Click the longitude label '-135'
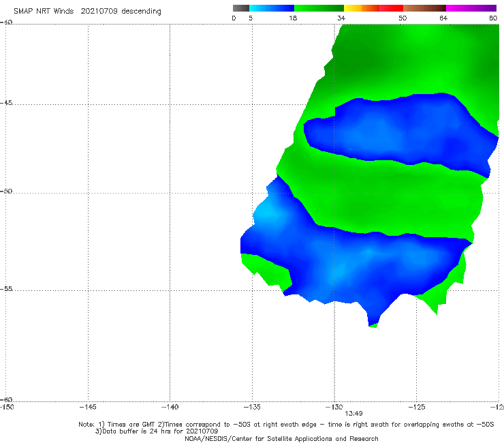 (x=252, y=407)
